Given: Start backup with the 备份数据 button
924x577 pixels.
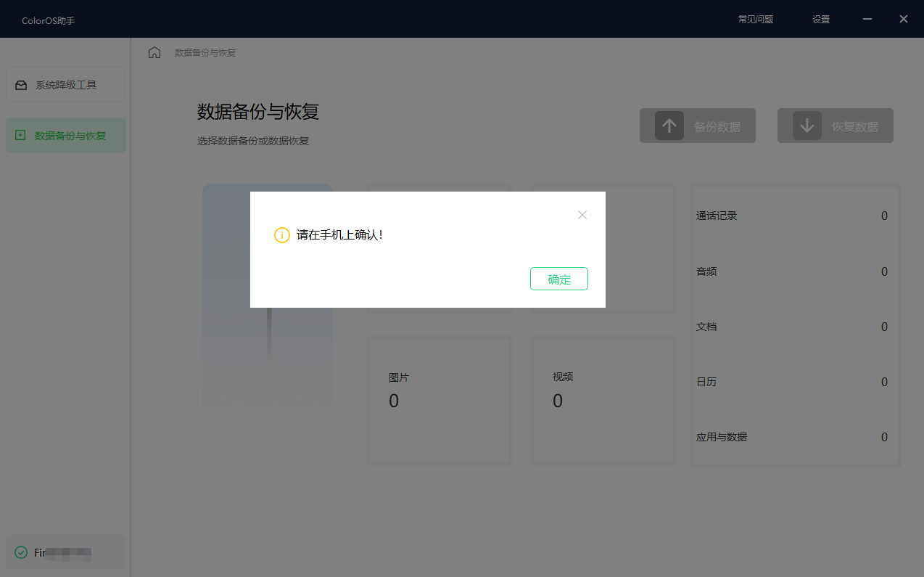Looking at the screenshot, I should [x=697, y=126].
